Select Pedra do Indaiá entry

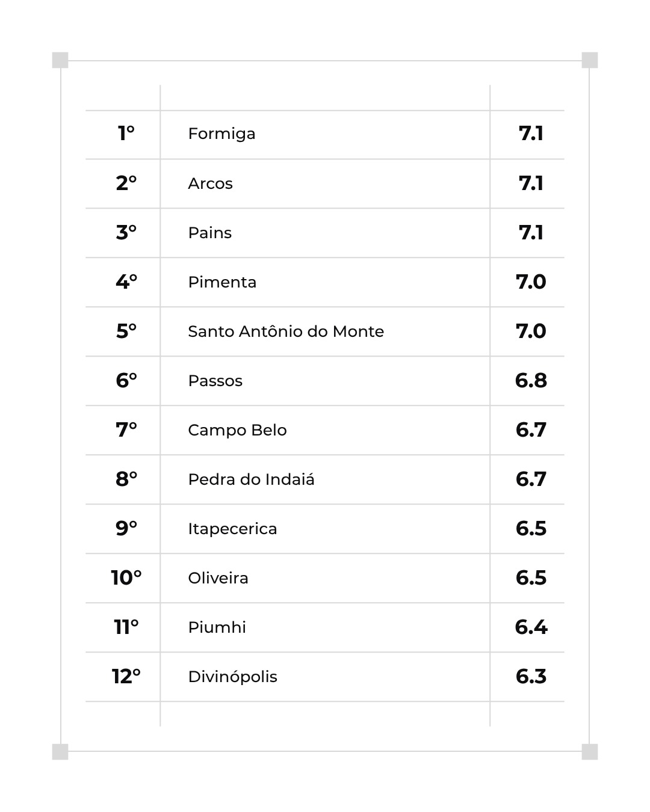pyautogui.click(x=251, y=479)
